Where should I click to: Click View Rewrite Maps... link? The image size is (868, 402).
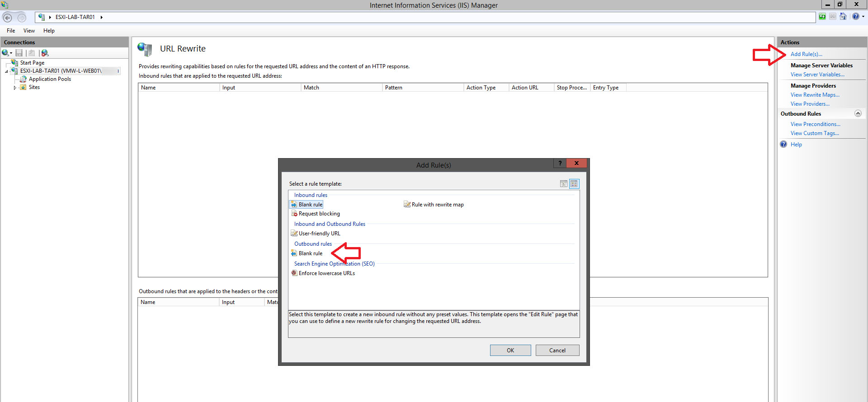[x=815, y=95]
